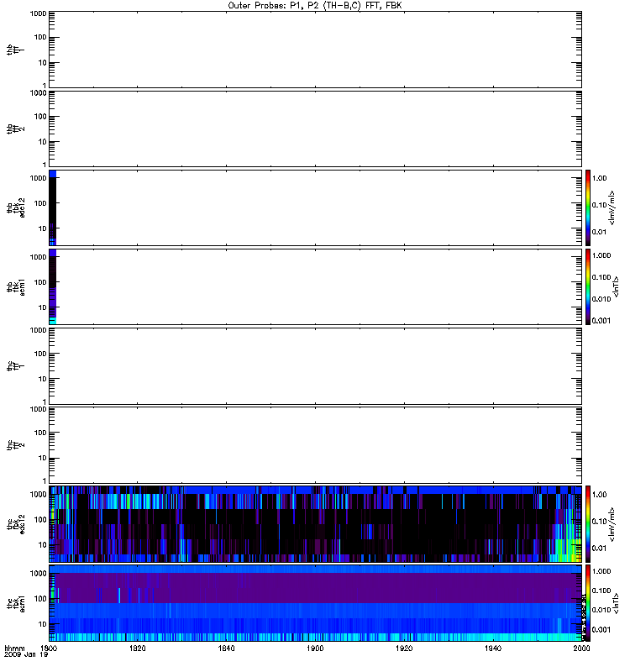Select the empty thc fff 2 plot panel
630x672 pixels.
click(x=316, y=445)
